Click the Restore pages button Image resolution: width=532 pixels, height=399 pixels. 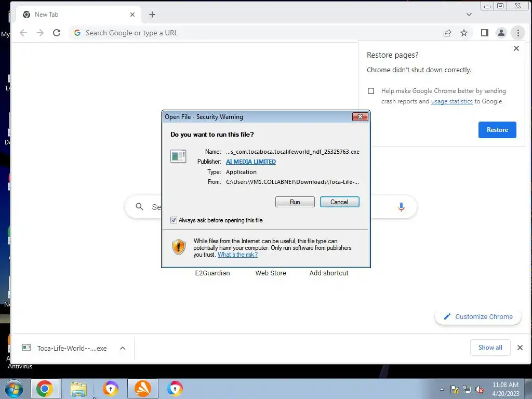497,129
